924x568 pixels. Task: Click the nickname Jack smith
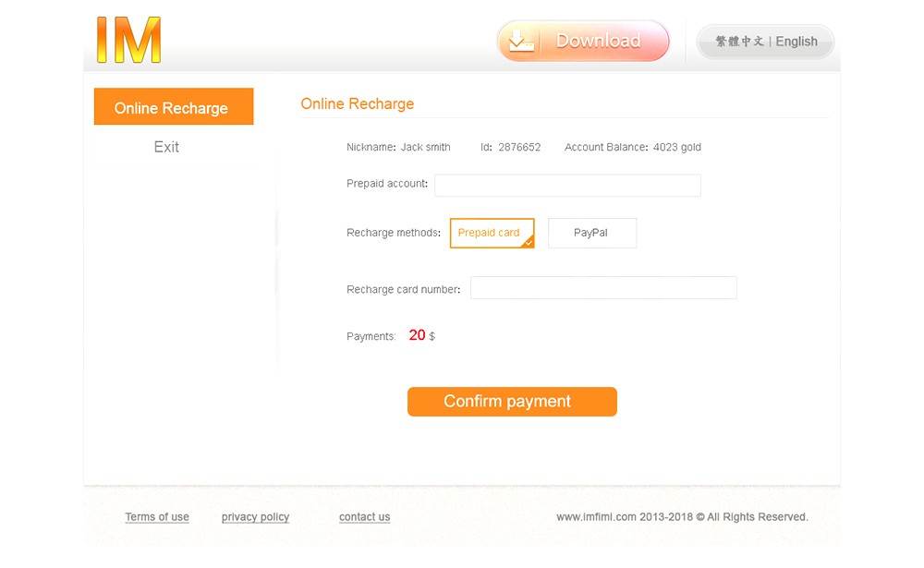point(425,147)
